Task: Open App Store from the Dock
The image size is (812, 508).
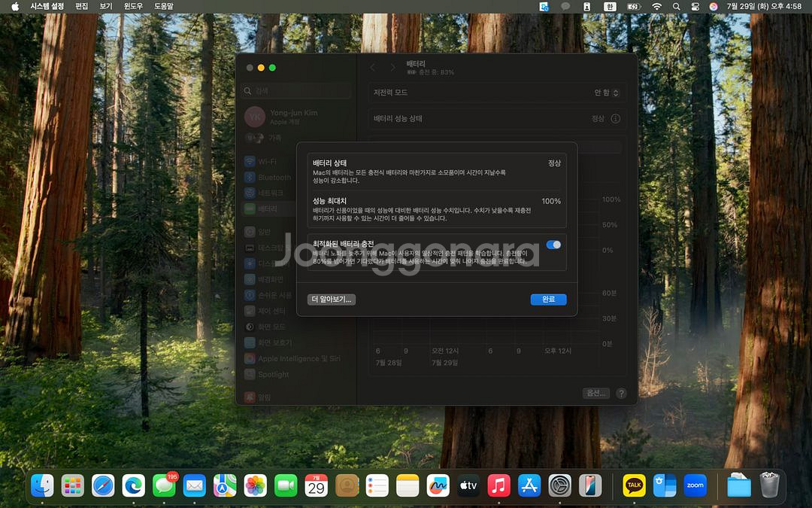Action: pos(529,485)
